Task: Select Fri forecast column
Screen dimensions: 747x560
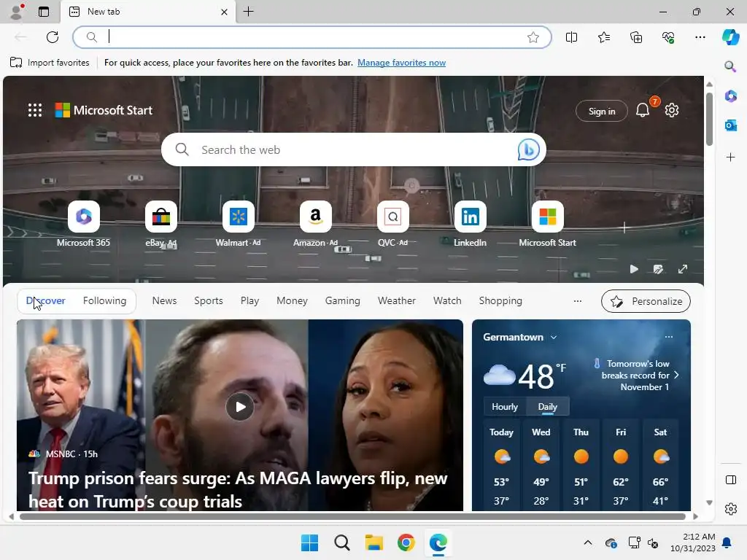Action: click(620, 466)
